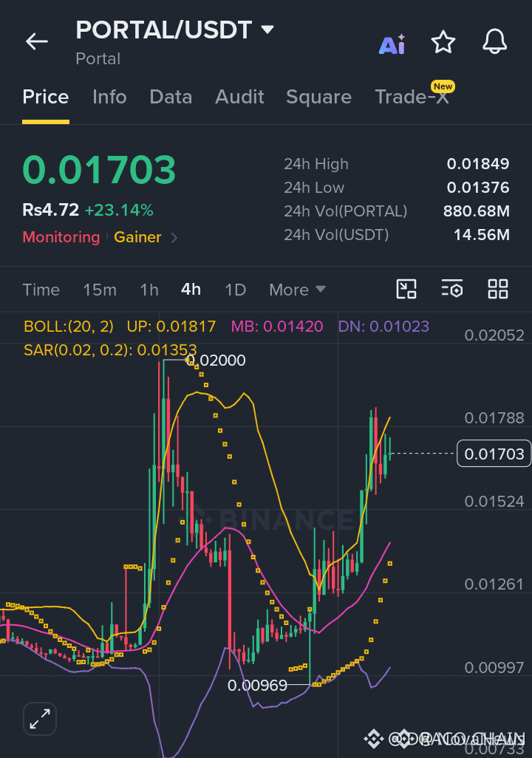Image resolution: width=532 pixels, height=758 pixels.
Task: Open the chart drawing tools icon
Action: tap(406, 289)
